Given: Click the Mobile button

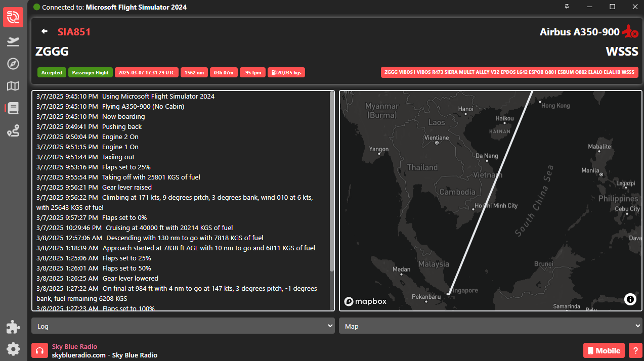Looking at the screenshot, I should (x=604, y=351).
